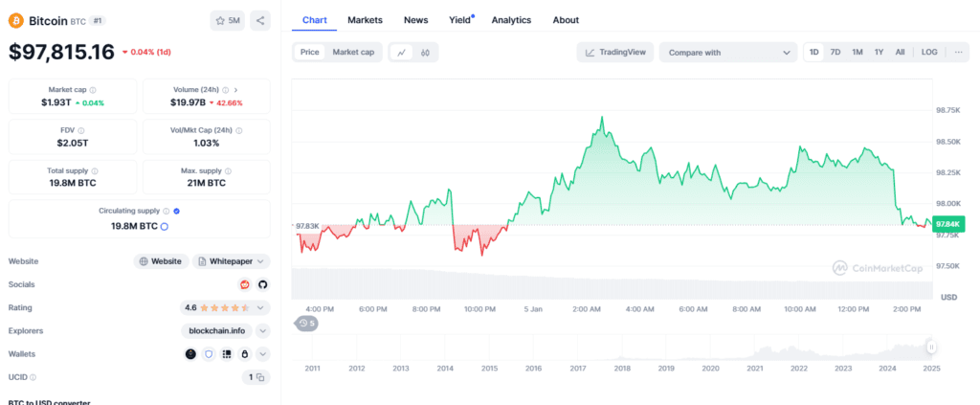Click the 1.03% Vol/Mkt Cap value
This screenshot has height=405, width=980.
tap(207, 143)
